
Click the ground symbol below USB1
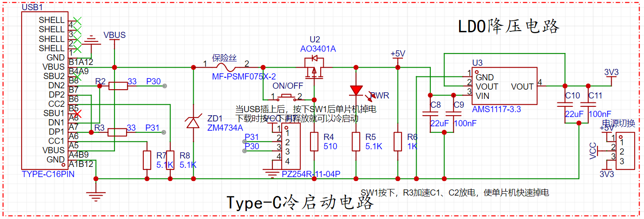(x=96, y=192)
